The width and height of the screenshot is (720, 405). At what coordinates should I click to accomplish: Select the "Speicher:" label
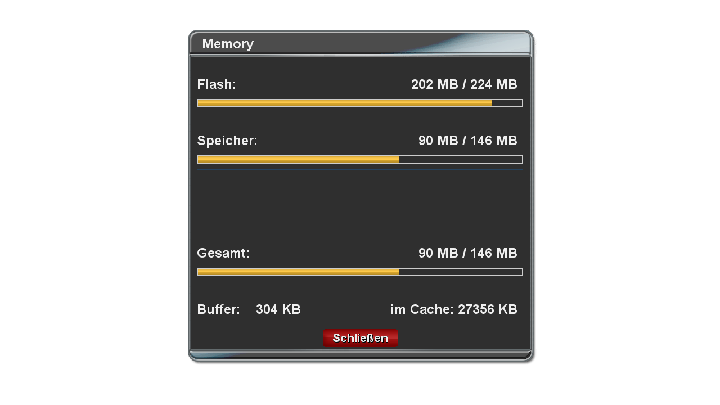(227, 140)
